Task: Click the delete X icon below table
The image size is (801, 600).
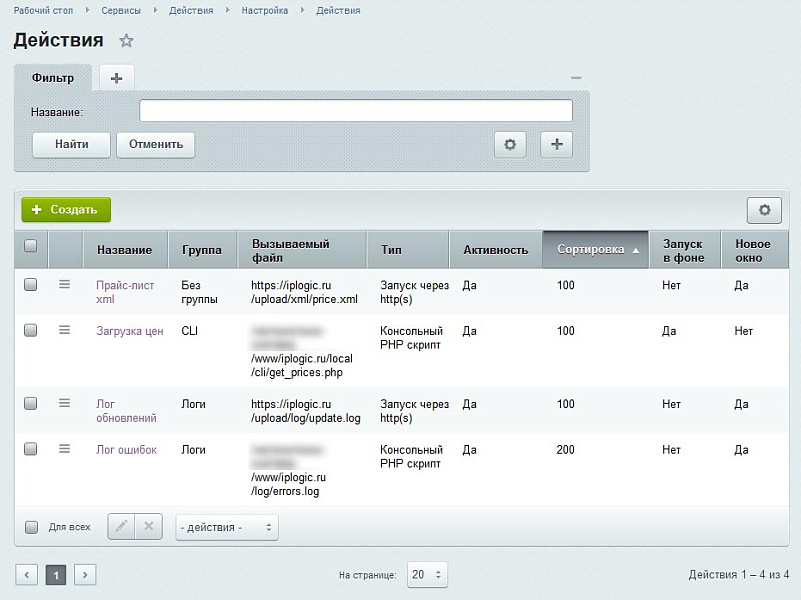Action: pyautogui.click(x=148, y=527)
